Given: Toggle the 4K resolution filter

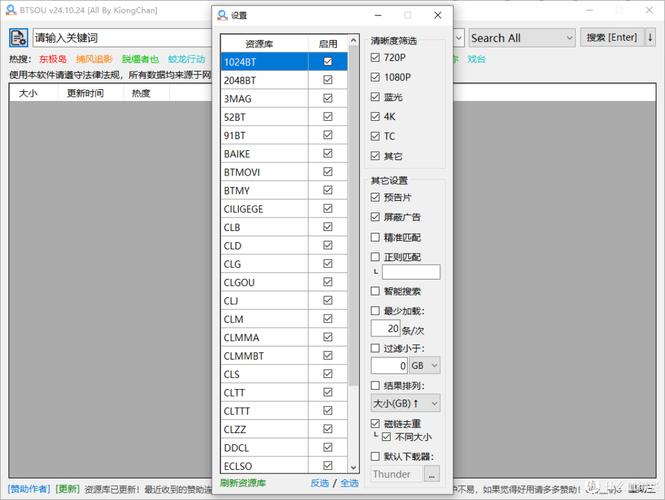Looking at the screenshot, I should tap(375, 116).
